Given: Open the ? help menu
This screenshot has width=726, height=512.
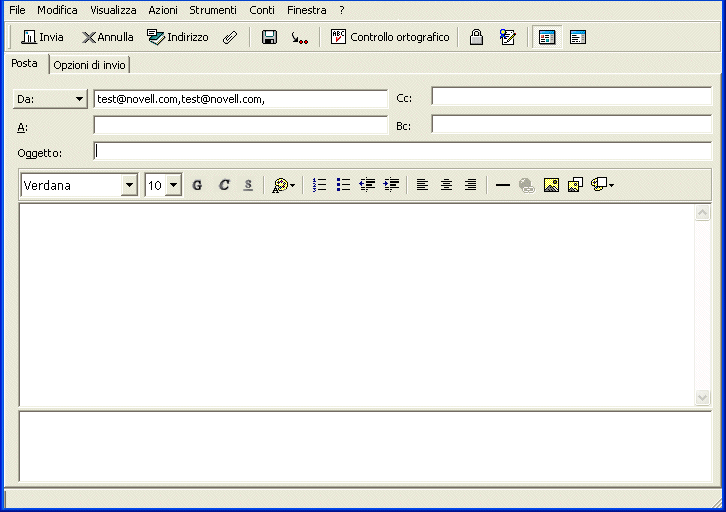Looking at the screenshot, I should (x=342, y=10).
